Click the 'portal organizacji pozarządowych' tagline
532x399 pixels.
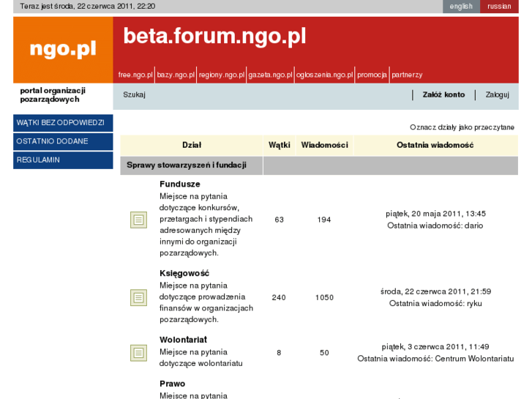53,95
